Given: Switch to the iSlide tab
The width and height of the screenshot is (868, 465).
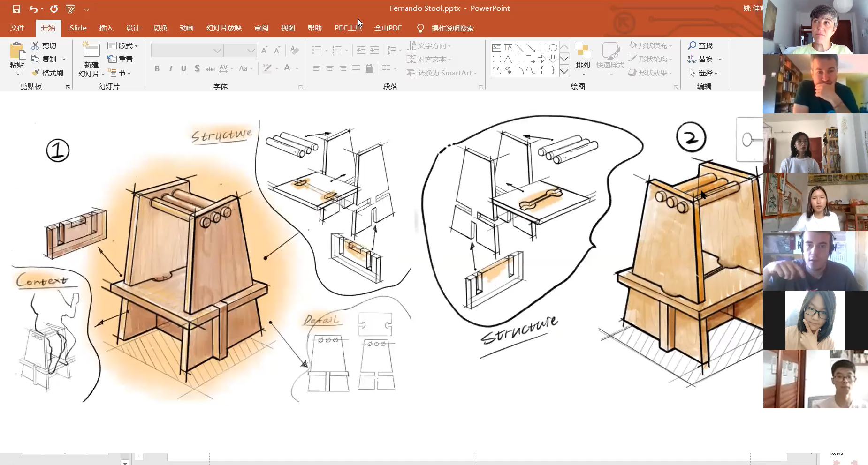Looking at the screenshot, I should pyautogui.click(x=77, y=28).
